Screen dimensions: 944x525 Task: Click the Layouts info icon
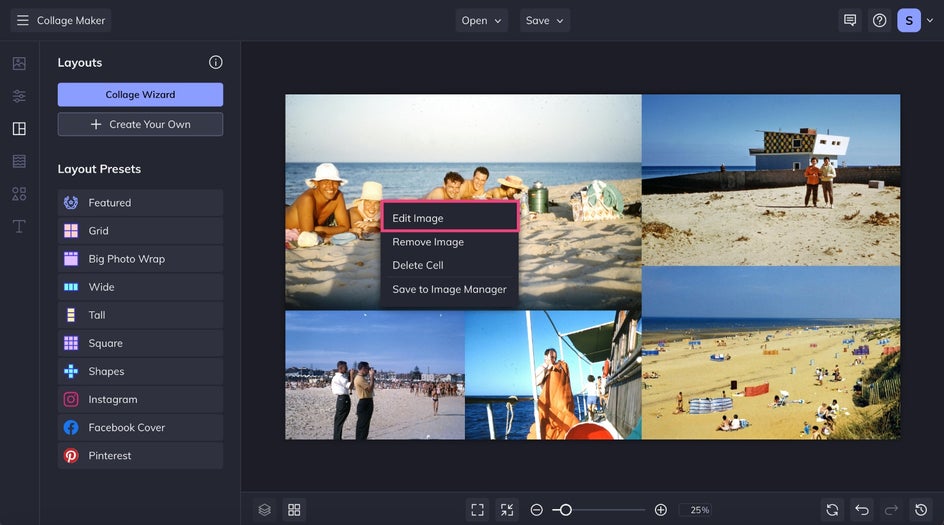(215, 62)
